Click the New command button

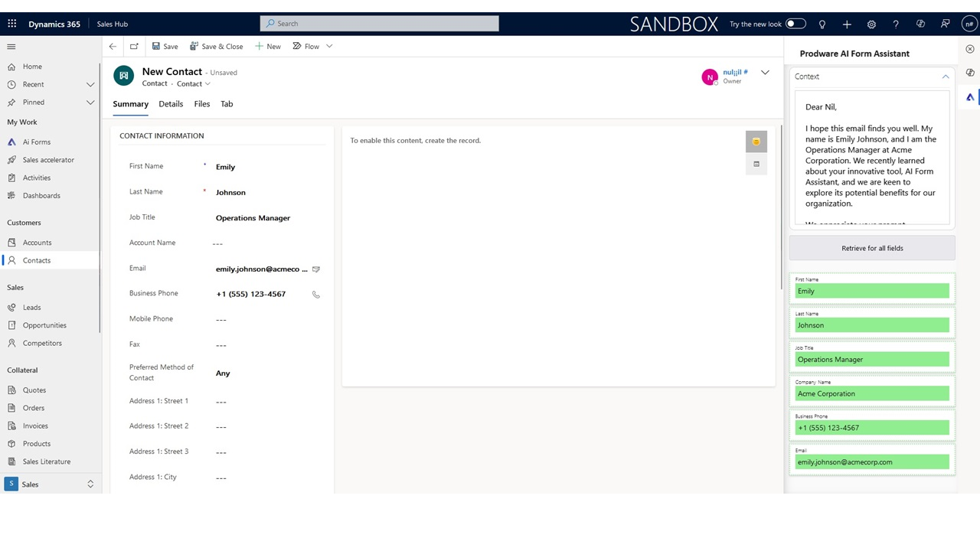click(268, 47)
